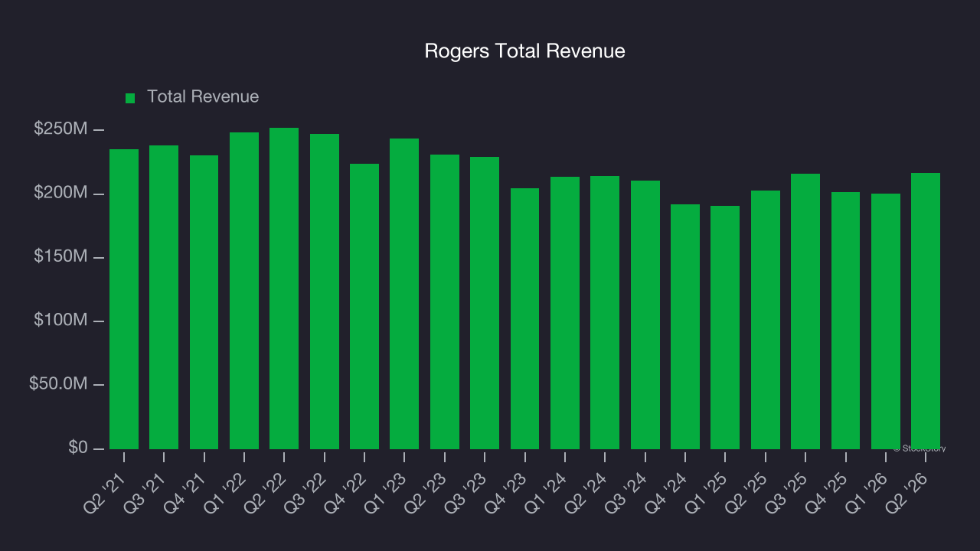Click the $150M y-axis label

pos(61,256)
